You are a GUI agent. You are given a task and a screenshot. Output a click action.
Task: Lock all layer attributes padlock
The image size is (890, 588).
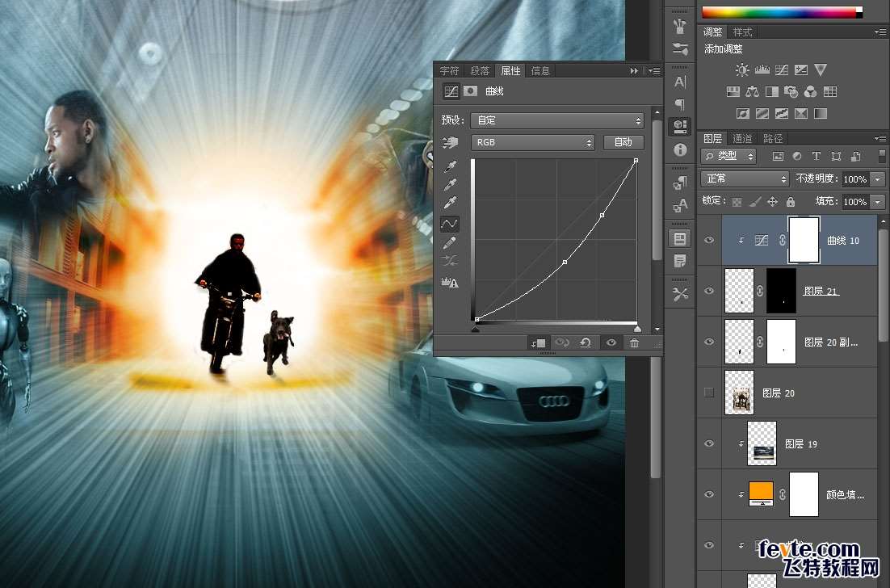coord(791,201)
